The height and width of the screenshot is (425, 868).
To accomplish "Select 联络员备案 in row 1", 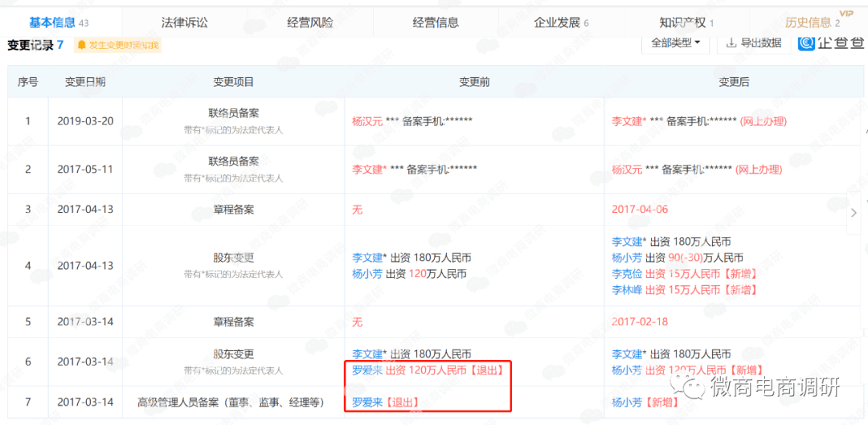I will (234, 113).
